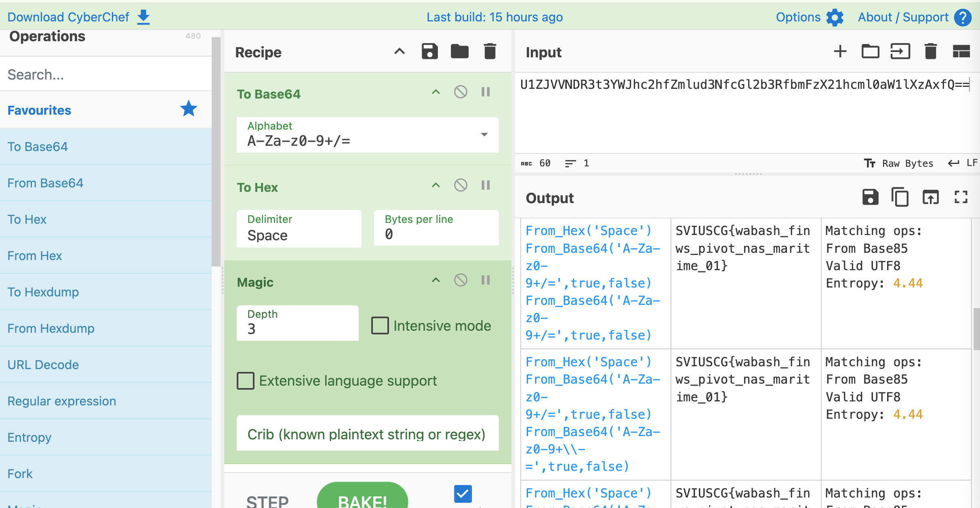Add a new input tab with plus icon
The image size is (980, 508).
pyautogui.click(x=840, y=52)
